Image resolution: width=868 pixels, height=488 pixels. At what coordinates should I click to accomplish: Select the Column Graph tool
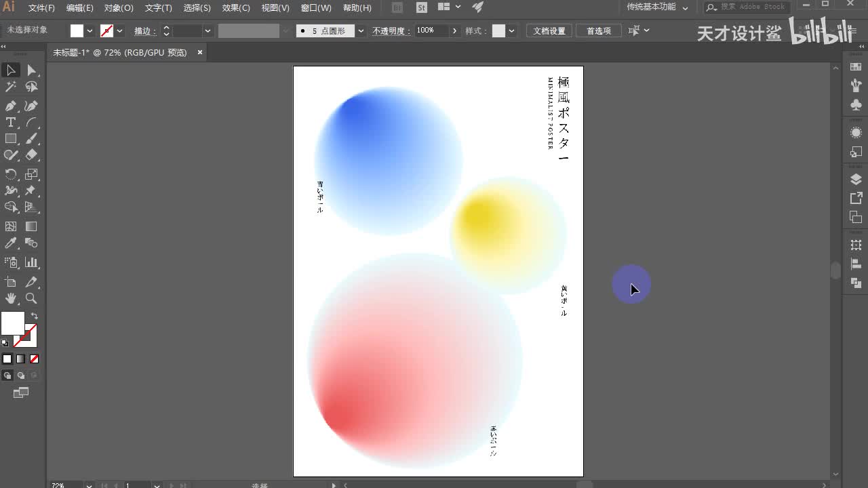[31, 262]
